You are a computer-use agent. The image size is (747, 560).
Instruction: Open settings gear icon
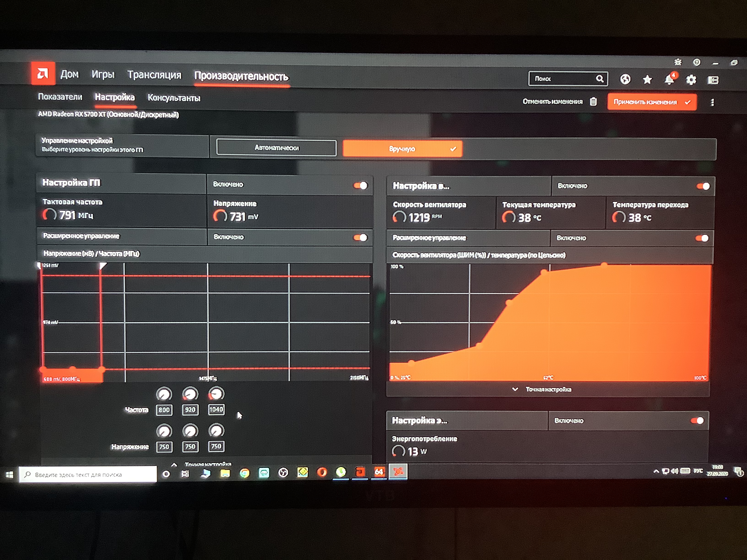point(691,80)
